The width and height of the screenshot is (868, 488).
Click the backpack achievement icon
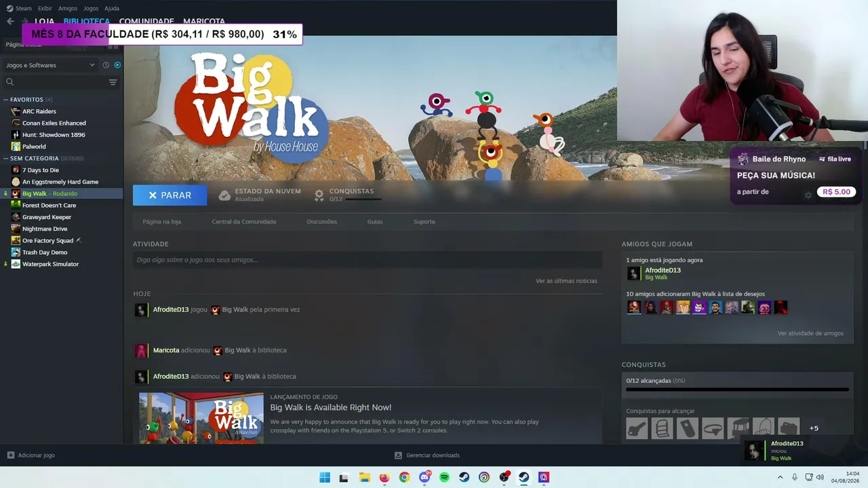(663, 428)
